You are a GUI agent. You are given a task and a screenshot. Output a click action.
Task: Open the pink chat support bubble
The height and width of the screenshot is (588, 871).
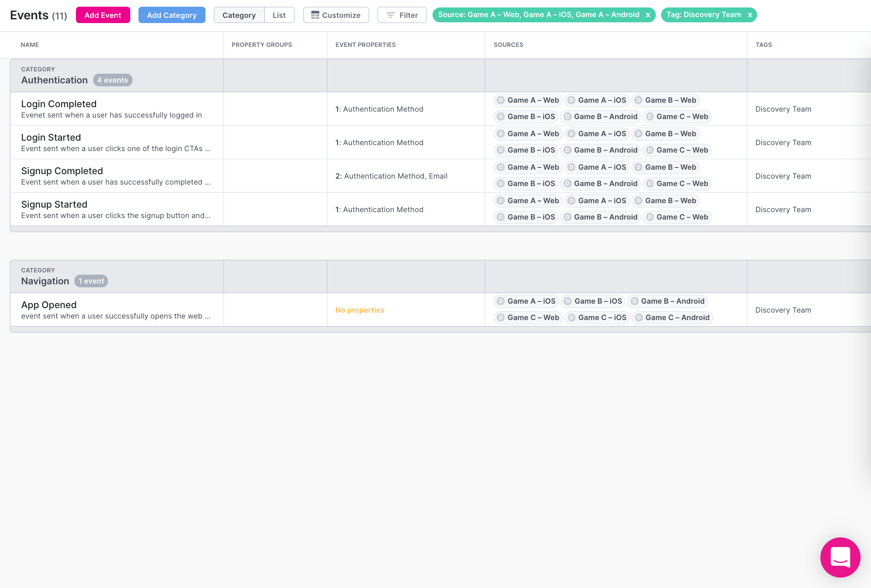(x=840, y=557)
